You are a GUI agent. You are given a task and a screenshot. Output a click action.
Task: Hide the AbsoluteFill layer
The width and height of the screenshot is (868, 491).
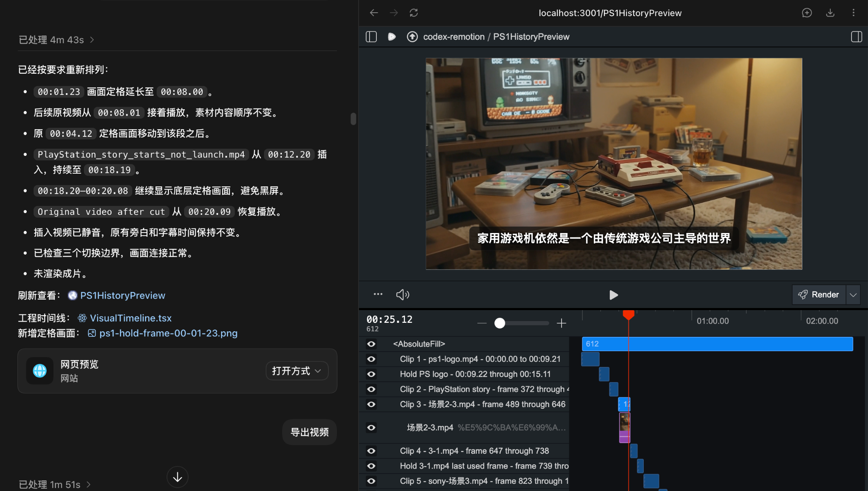click(371, 344)
